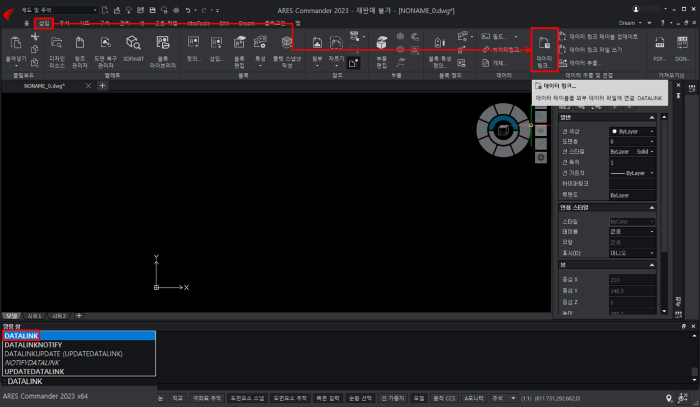Toggle Polar tracking (극좌표 추적) in status bar
700x407 pixels.
pos(207,398)
